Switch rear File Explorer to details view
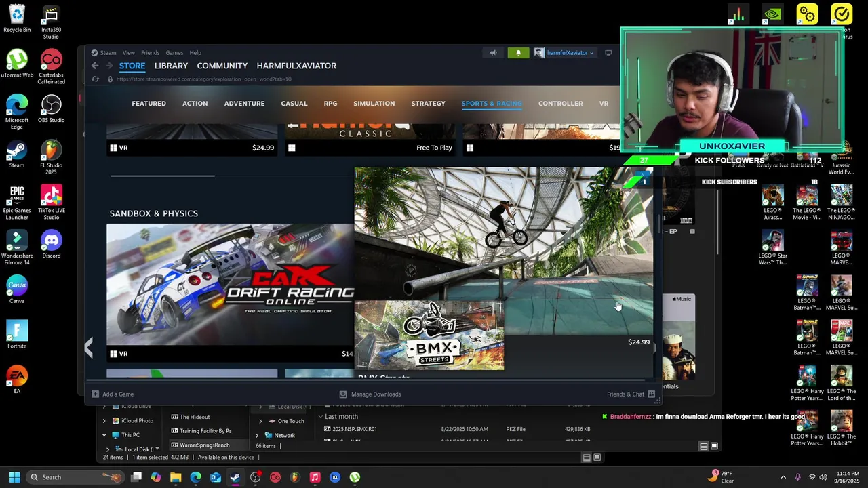The height and width of the screenshot is (488, 868). [x=587, y=457]
